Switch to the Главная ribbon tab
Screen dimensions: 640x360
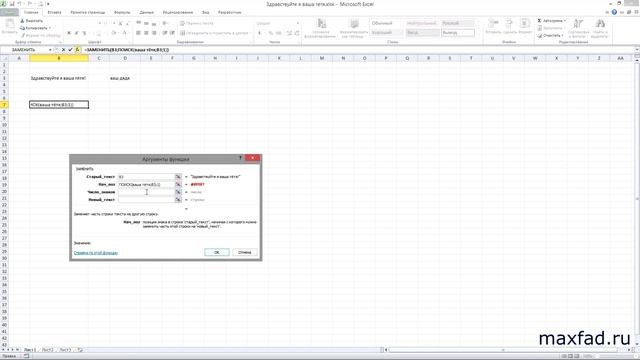point(31,12)
